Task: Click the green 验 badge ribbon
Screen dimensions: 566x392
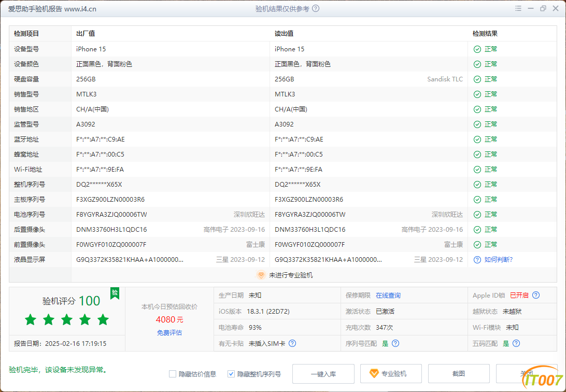Action: [x=115, y=293]
